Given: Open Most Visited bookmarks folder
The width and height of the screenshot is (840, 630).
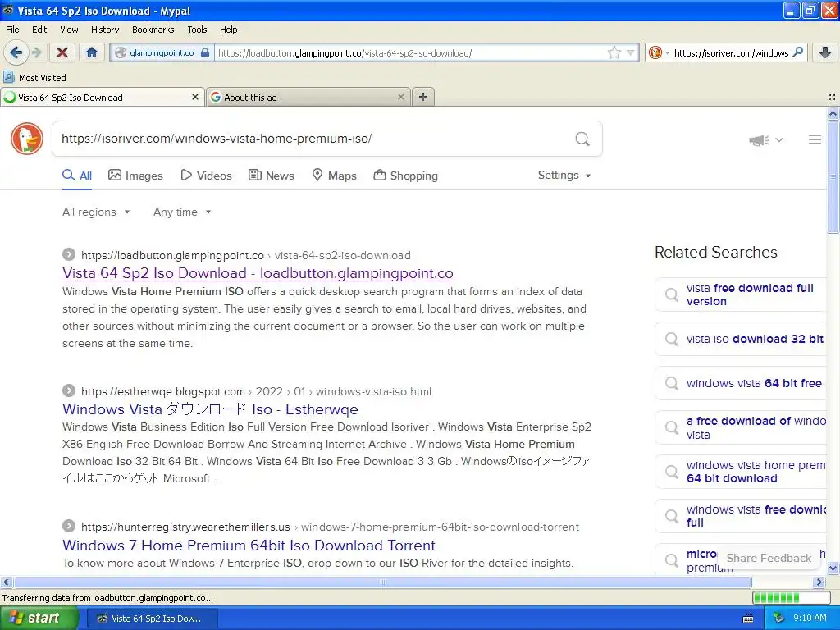Looking at the screenshot, I should coord(34,78).
